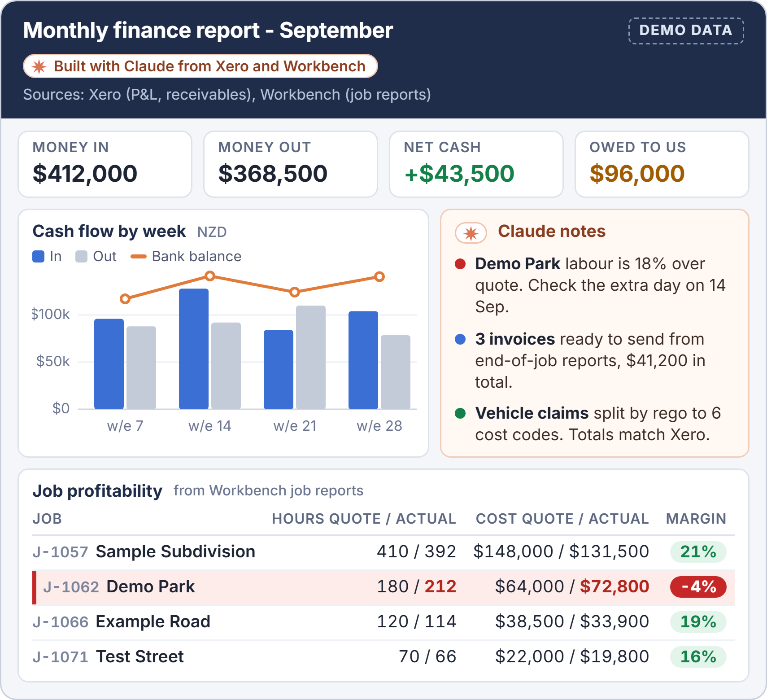The width and height of the screenshot is (767, 700).
Task: Click the HOURS QUOTE / ACTUAL column header
Action: click(364, 519)
